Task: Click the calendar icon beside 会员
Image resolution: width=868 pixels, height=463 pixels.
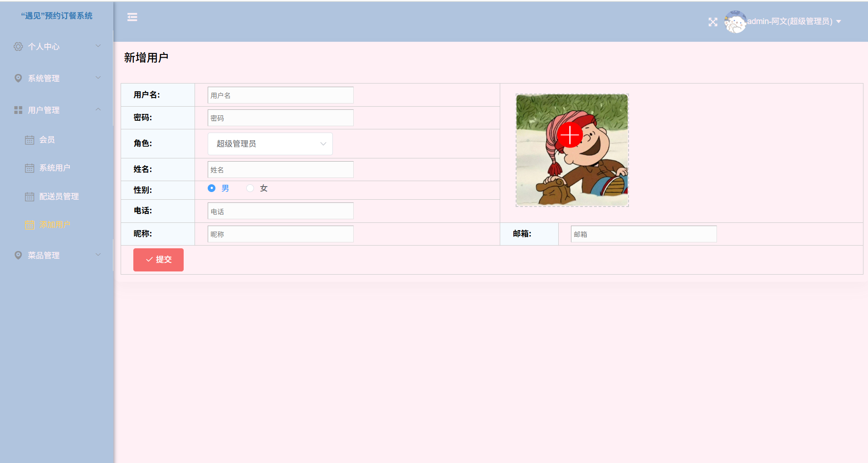Action: coord(29,140)
